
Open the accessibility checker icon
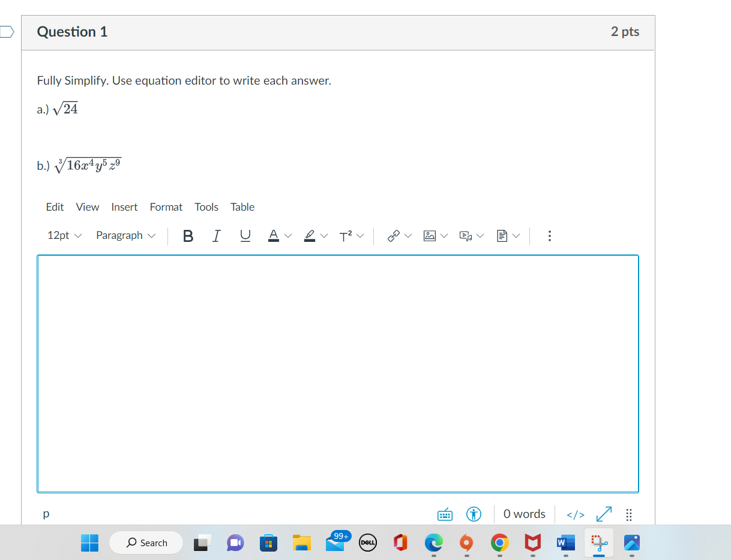coord(474,514)
